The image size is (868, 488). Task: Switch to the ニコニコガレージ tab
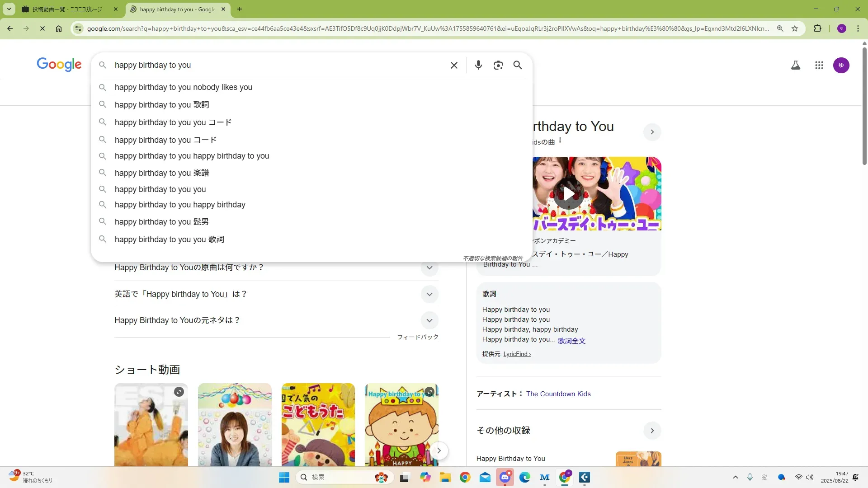coord(67,9)
